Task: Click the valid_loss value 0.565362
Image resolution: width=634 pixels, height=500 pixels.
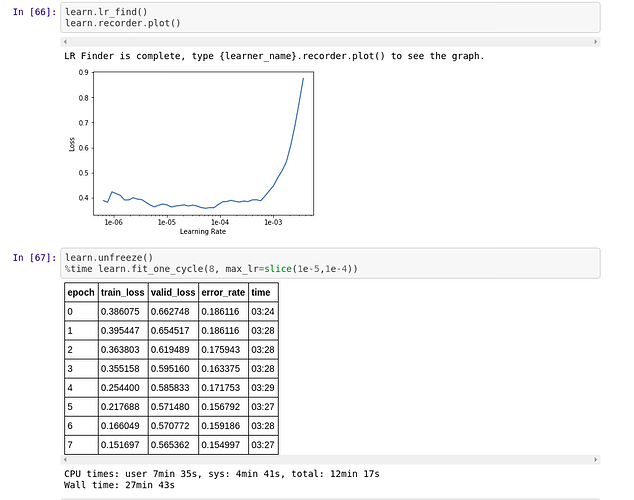Action: click(172, 444)
